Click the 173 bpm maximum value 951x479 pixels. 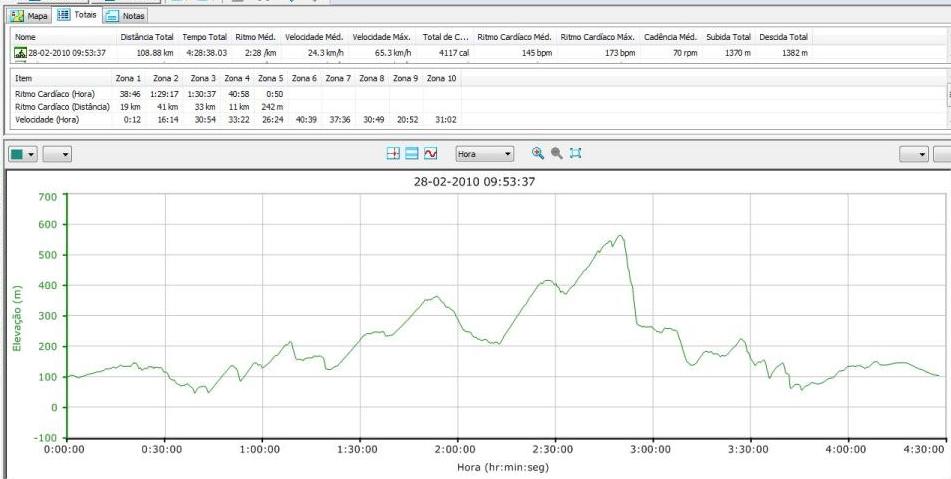(x=620, y=53)
